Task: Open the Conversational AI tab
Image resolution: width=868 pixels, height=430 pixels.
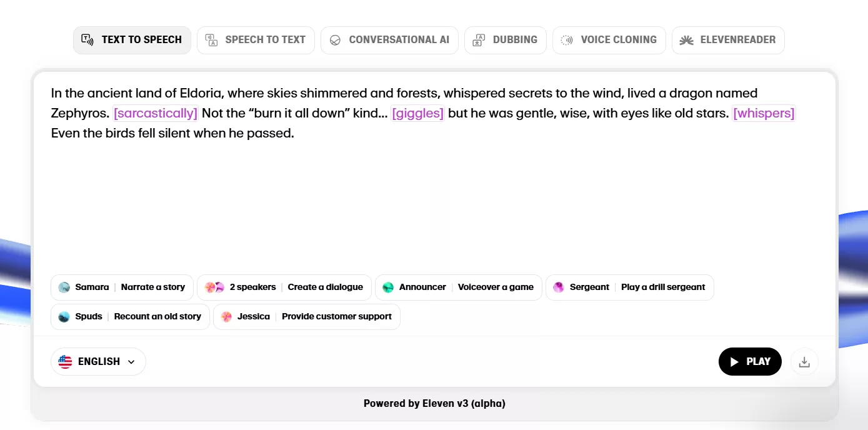Action: (389, 40)
